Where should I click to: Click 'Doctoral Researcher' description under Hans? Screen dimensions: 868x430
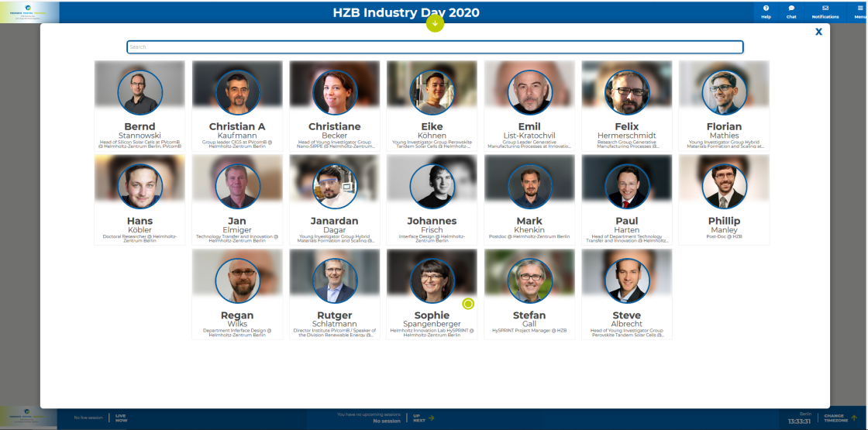click(139, 239)
